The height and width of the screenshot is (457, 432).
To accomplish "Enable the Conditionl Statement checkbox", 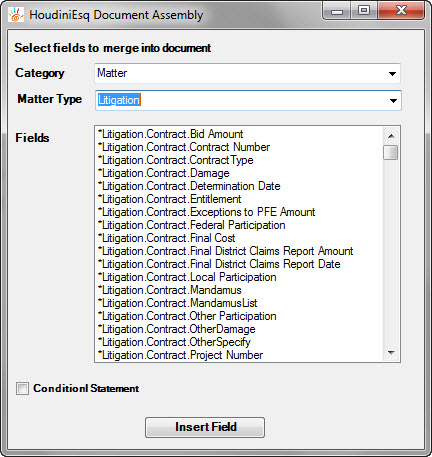I will click(22, 388).
